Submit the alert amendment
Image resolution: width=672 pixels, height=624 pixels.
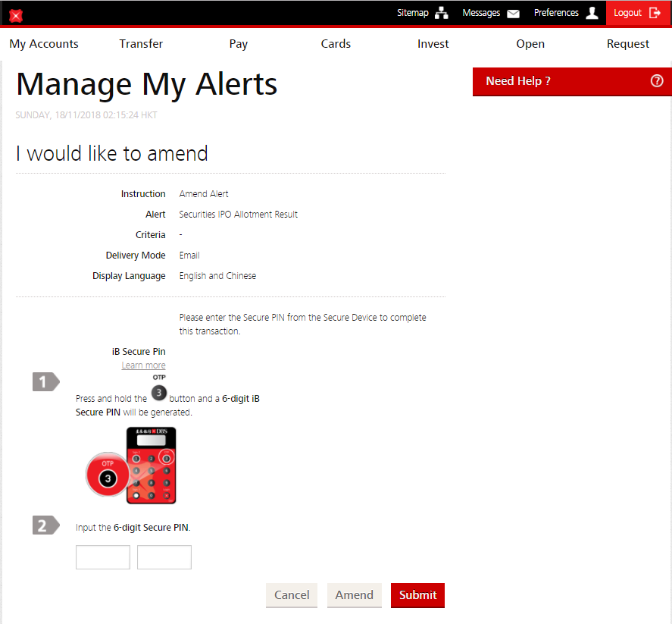pyautogui.click(x=417, y=595)
